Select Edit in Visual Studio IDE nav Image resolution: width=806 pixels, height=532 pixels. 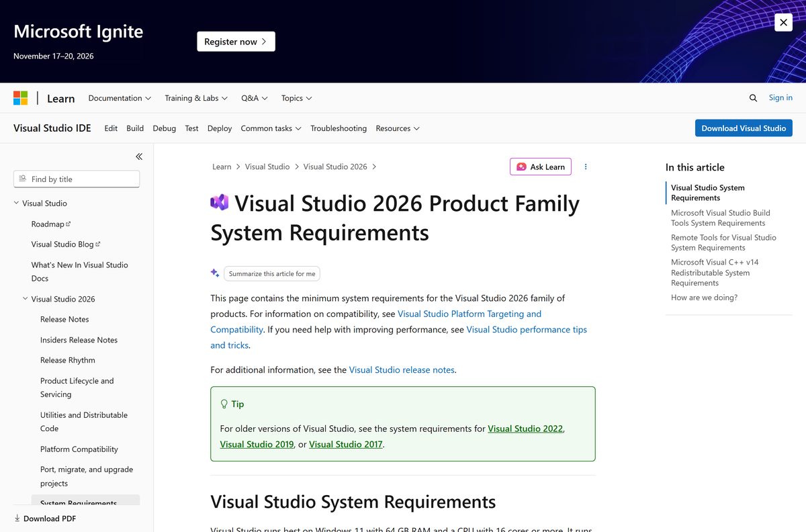point(111,128)
